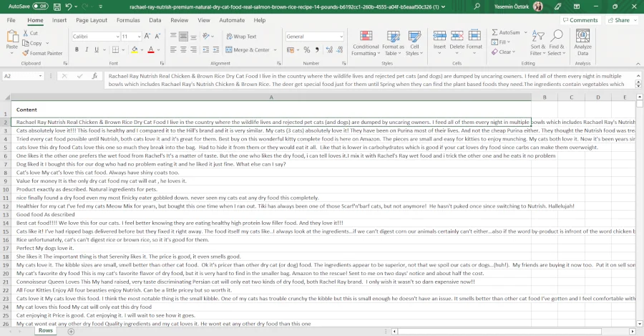Toggle Wrap Text
The height and width of the screenshot is (336, 644).
coord(241,37)
